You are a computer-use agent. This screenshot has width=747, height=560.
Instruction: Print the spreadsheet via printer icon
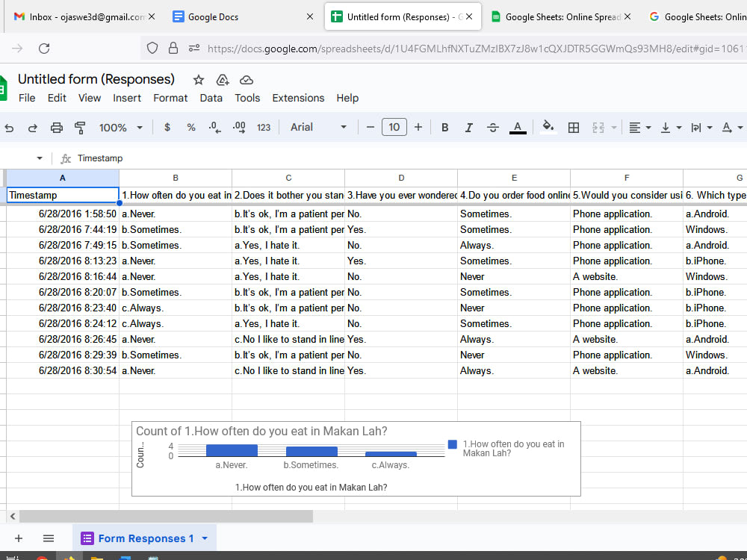click(56, 128)
